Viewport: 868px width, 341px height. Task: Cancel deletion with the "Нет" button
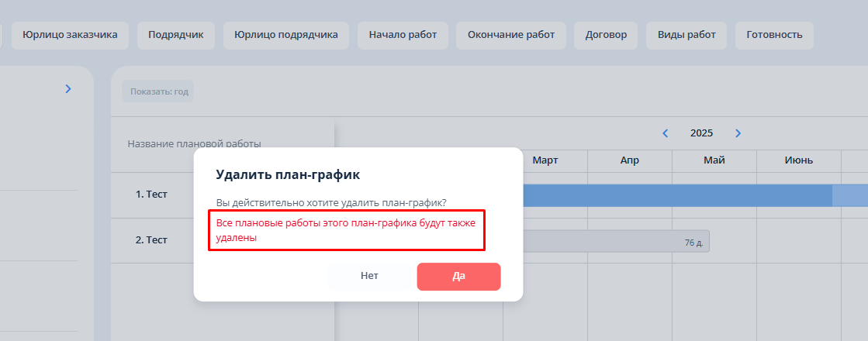369,276
